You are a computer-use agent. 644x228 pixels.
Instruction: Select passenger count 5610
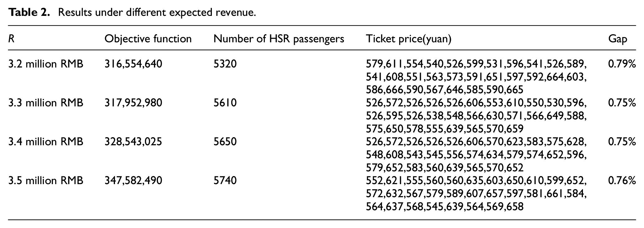point(225,103)
